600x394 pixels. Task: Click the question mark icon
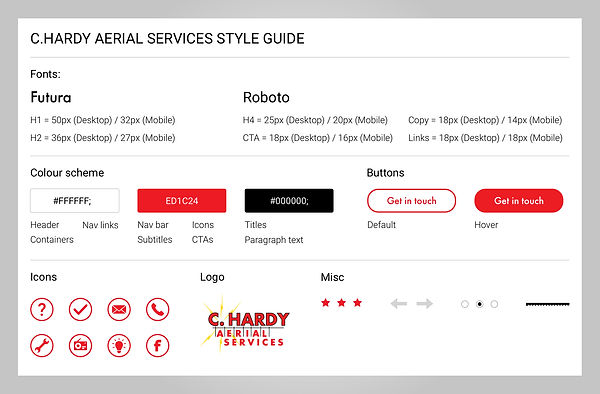click(x=42, y=309)
